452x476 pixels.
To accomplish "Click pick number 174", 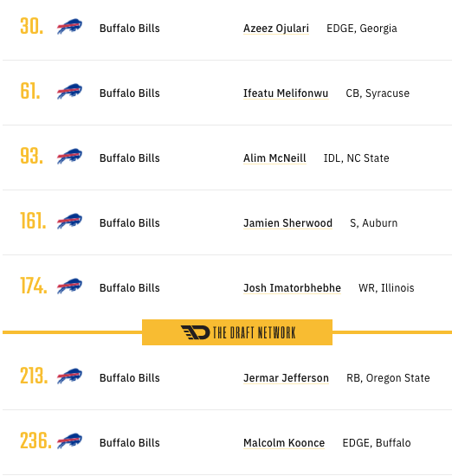I will (x=34, y=286).
